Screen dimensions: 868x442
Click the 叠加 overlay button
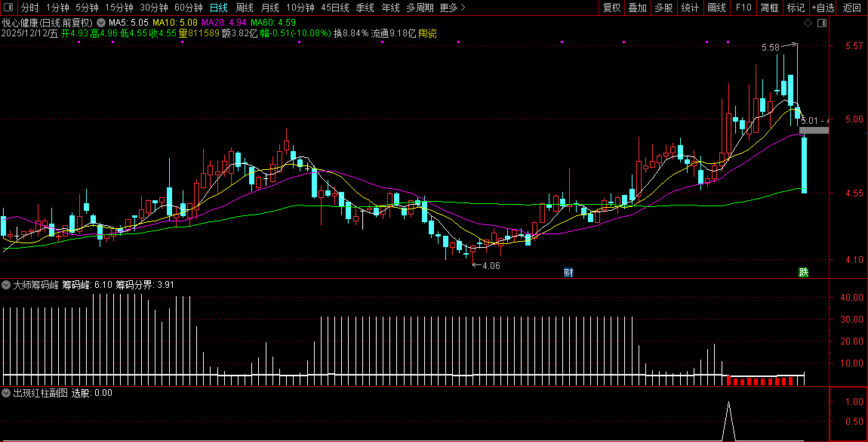(637, 8)
